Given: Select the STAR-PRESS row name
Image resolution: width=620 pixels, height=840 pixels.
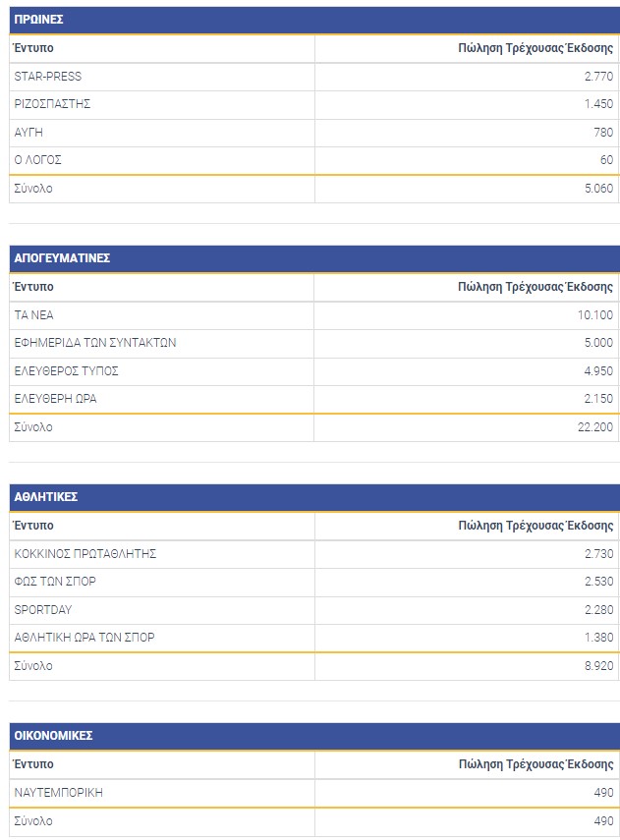Looking at the screenshot, I should 48,77.
